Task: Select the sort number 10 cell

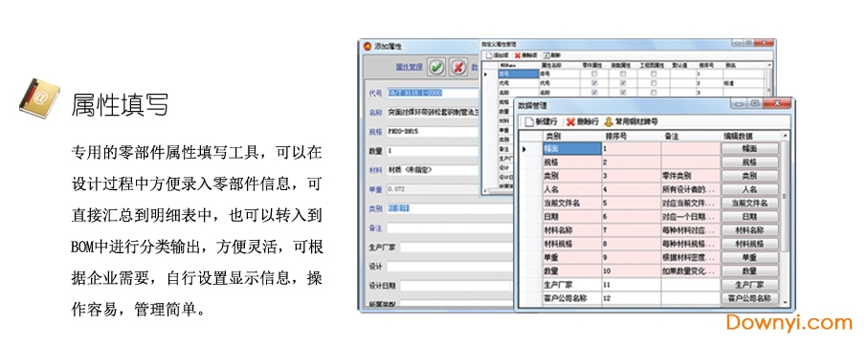Action: click(x=631, y=270)
